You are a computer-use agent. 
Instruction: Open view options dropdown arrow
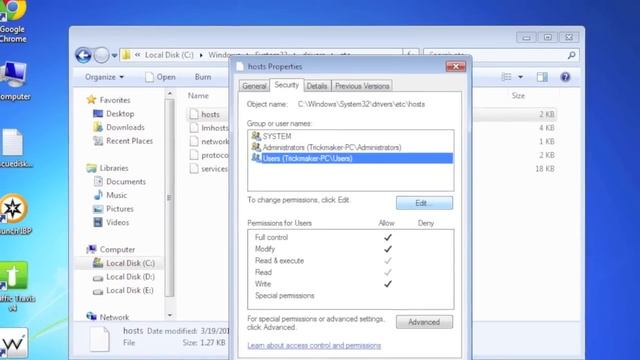click(x=520, y=77)
